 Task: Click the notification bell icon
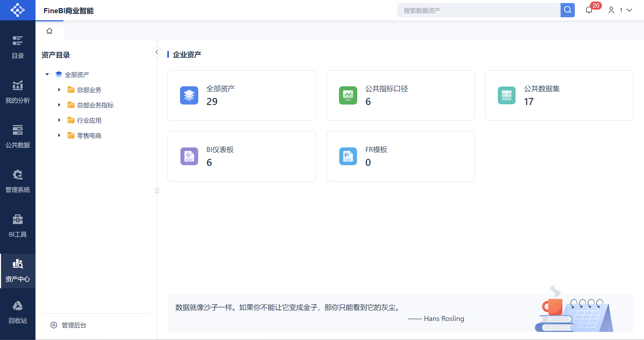(x=589, y=10)
